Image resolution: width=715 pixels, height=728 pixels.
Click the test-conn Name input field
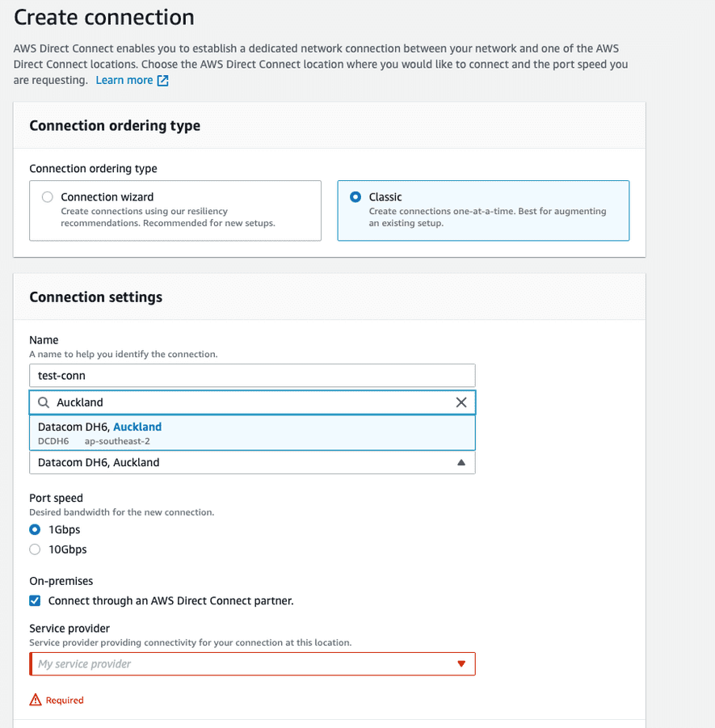coord(250,375)
